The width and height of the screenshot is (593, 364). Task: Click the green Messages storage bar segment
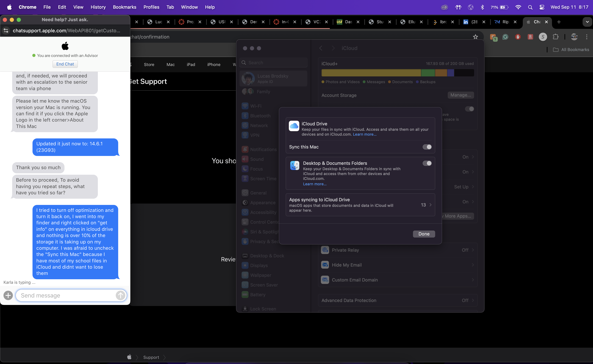[428, 73]
